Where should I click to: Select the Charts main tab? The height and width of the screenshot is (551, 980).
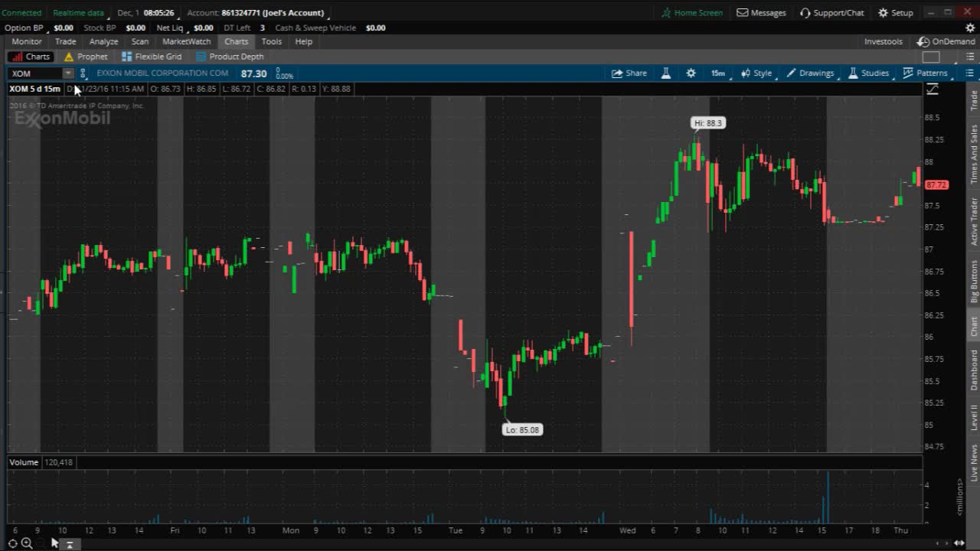pyautogui.click(x=236, y=41)
